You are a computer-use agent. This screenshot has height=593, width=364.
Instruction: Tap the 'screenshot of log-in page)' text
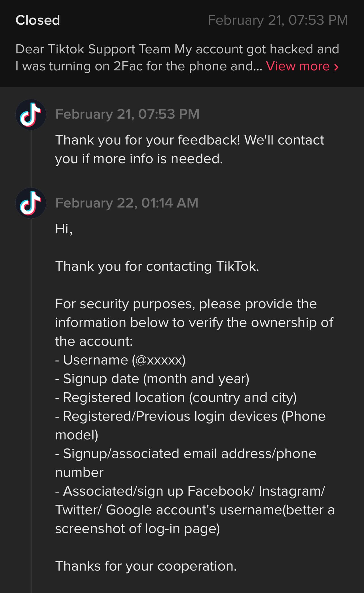click(137, 529)
